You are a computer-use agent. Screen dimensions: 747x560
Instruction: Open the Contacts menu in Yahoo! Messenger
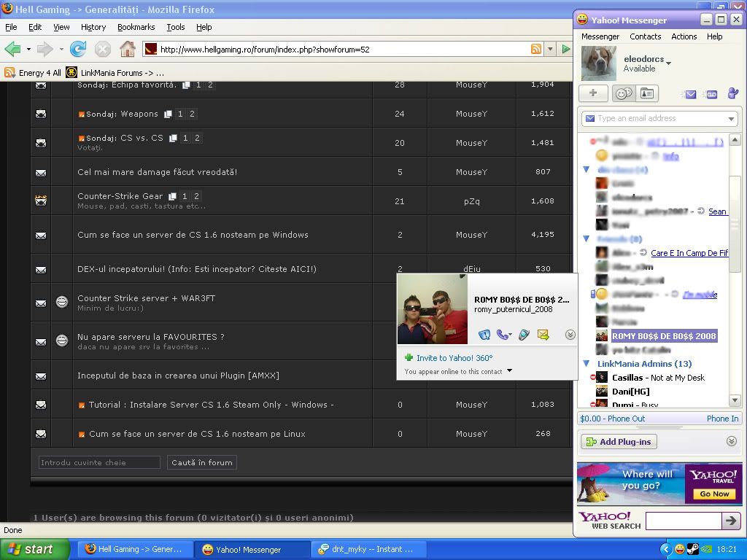coord(646,36)
